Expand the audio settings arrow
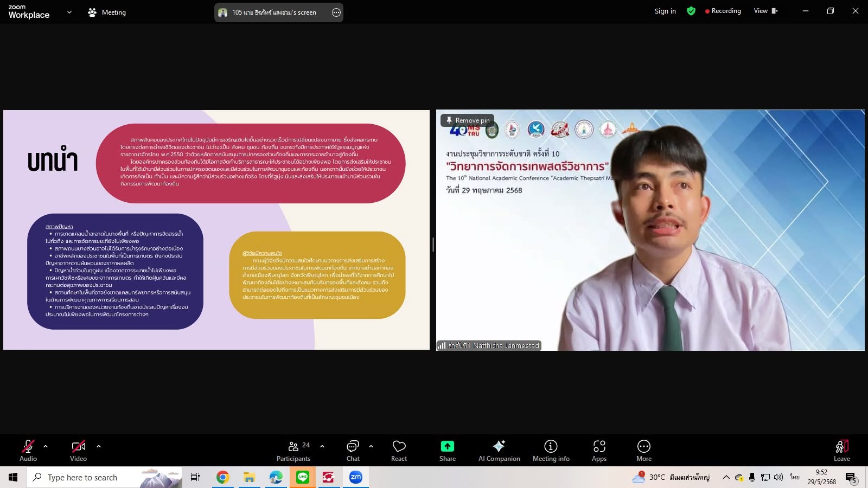868x488 pixels. click(x=46, y=446)
